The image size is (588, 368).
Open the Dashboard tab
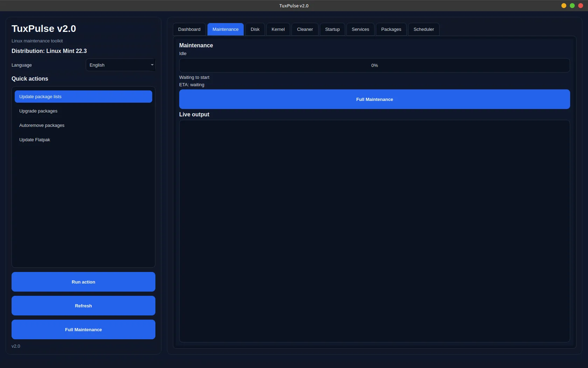(189, 29)
